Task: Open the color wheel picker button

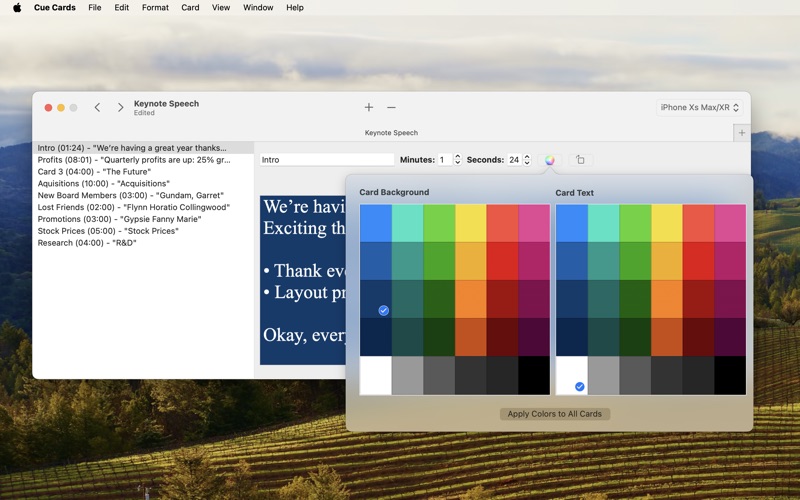Action: (x=549, y=160)
